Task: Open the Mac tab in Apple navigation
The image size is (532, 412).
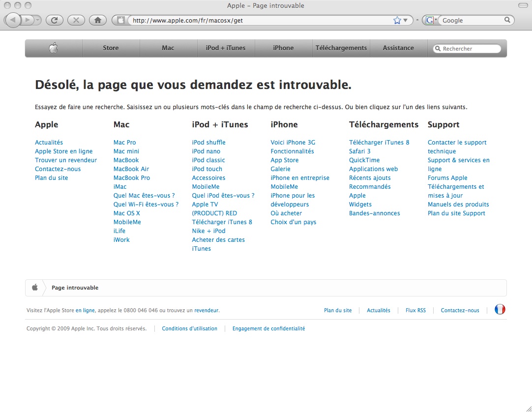Action: pos(168,48)
